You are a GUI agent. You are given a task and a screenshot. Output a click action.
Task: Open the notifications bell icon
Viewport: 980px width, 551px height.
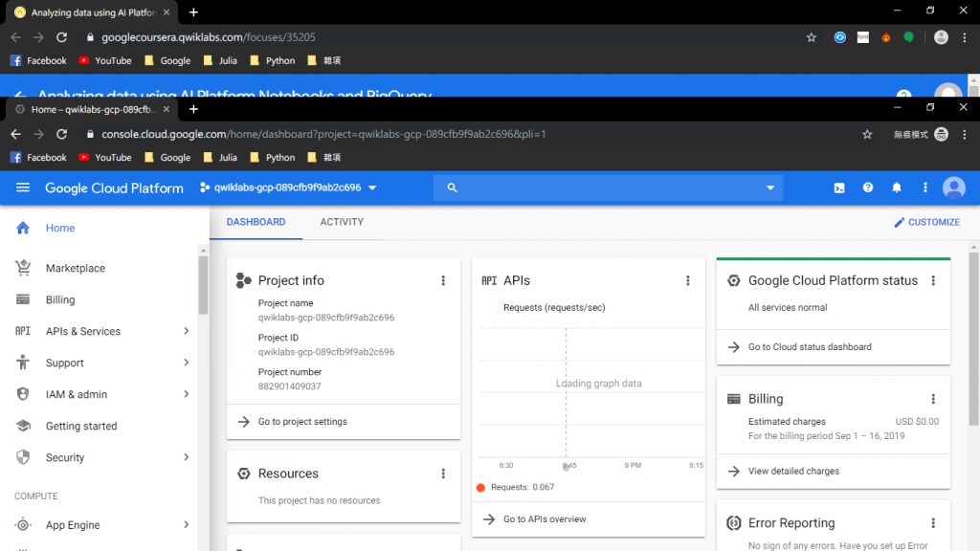pyautogui.click(x=896, y=187)
